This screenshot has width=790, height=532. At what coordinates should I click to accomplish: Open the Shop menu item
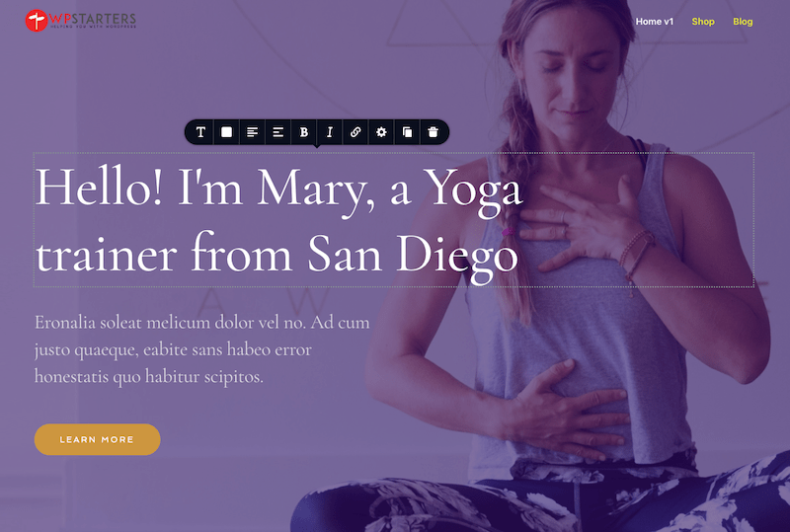point(703,22)
